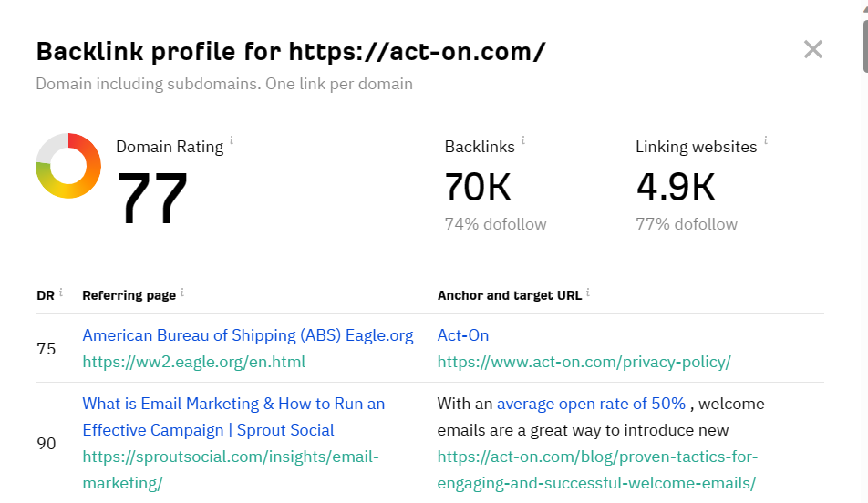Screen dimensions: 868x503
Task: Click the DR column header
Action: tap(46, 295)
